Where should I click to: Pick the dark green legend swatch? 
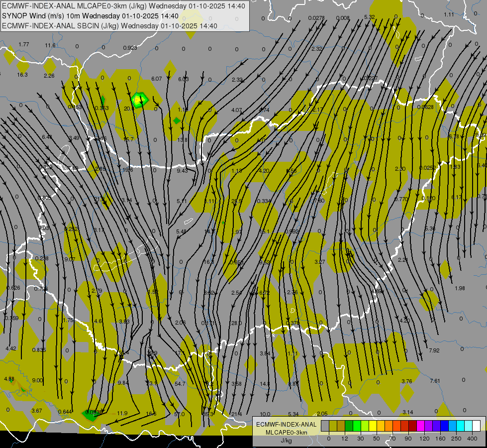click(x=349, y=426)
